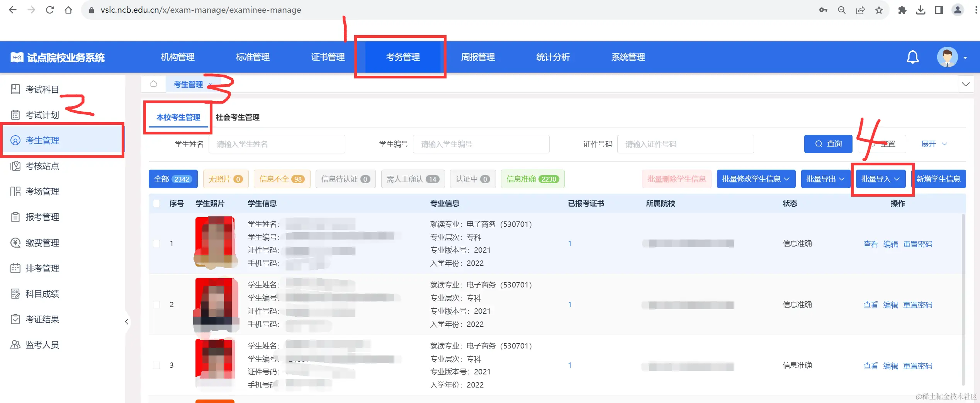Click the zoom magnifier icon in address bar
Viewport: 980px width, 403px height.
(x=842, y=10)
